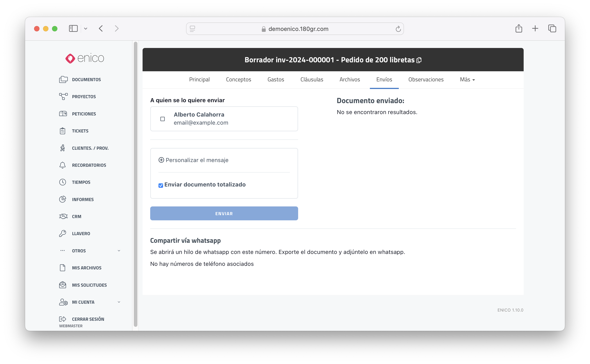Expand Personalizar el mensaje section

[x=193, y=160]
